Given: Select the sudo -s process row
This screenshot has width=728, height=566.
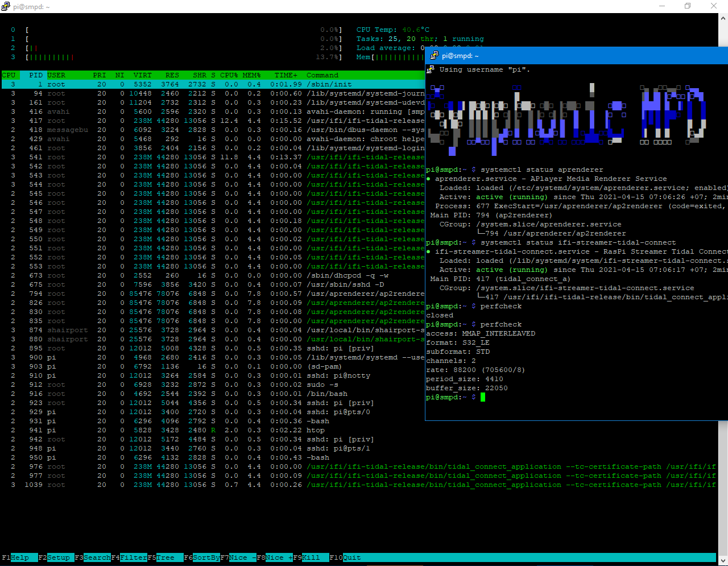Looking at the screenshot, I should (213, 385).
